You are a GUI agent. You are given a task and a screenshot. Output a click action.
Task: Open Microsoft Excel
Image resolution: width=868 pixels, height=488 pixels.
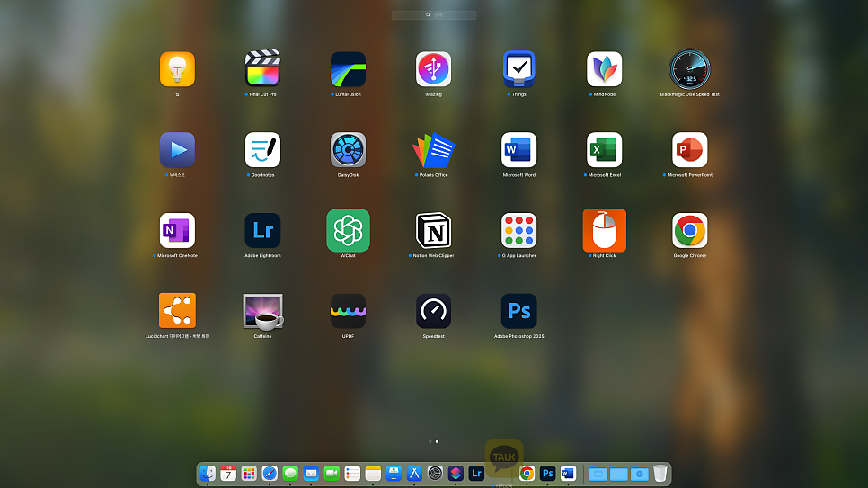(605, 149)
